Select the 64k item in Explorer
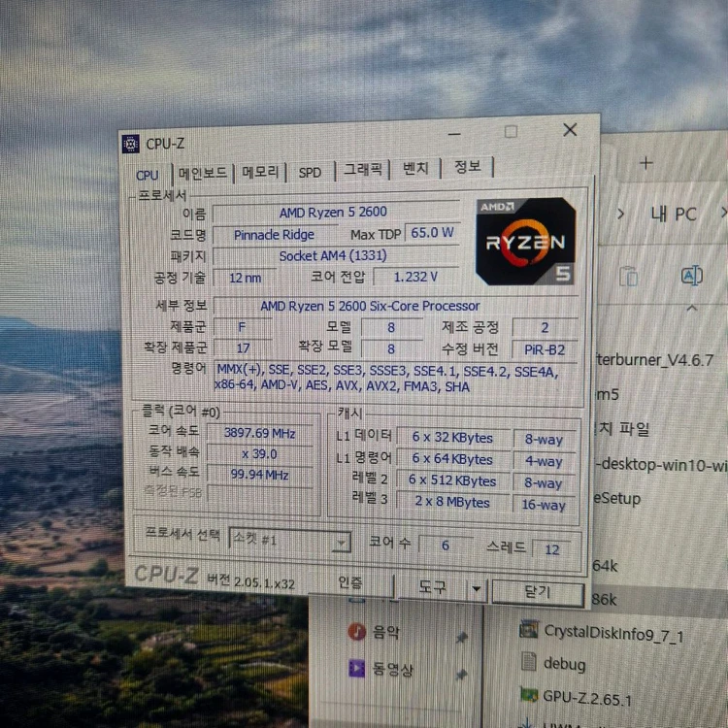728x728 pixels. (x=605, y=566)
